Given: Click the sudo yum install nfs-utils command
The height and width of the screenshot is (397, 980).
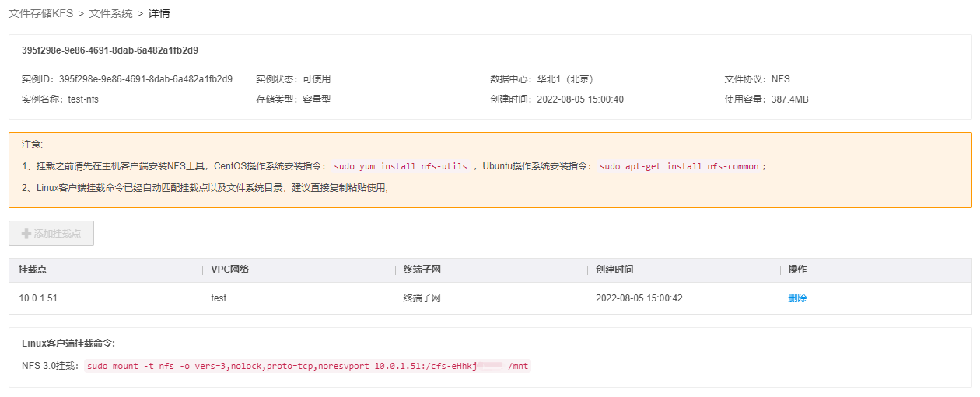Looking at the screenshot, I should coord(401,166).
